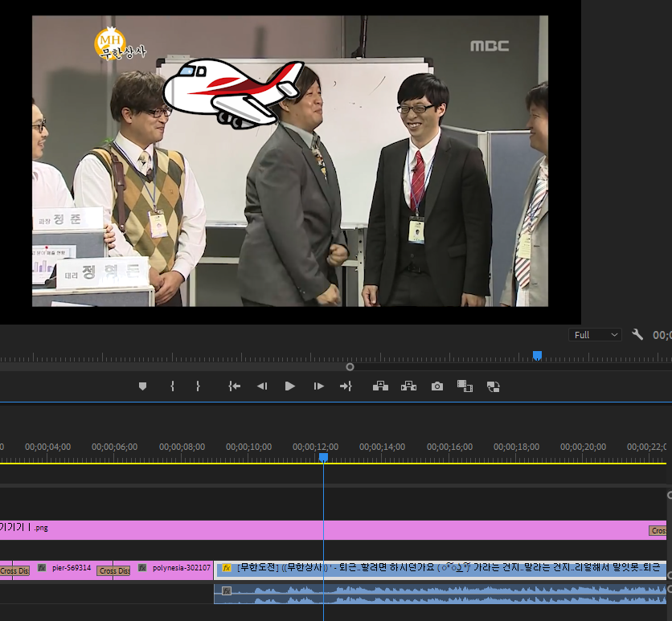Click fx badge on pier-569314 clip
This screenshot has width=672, height=621.
(42, 568)
